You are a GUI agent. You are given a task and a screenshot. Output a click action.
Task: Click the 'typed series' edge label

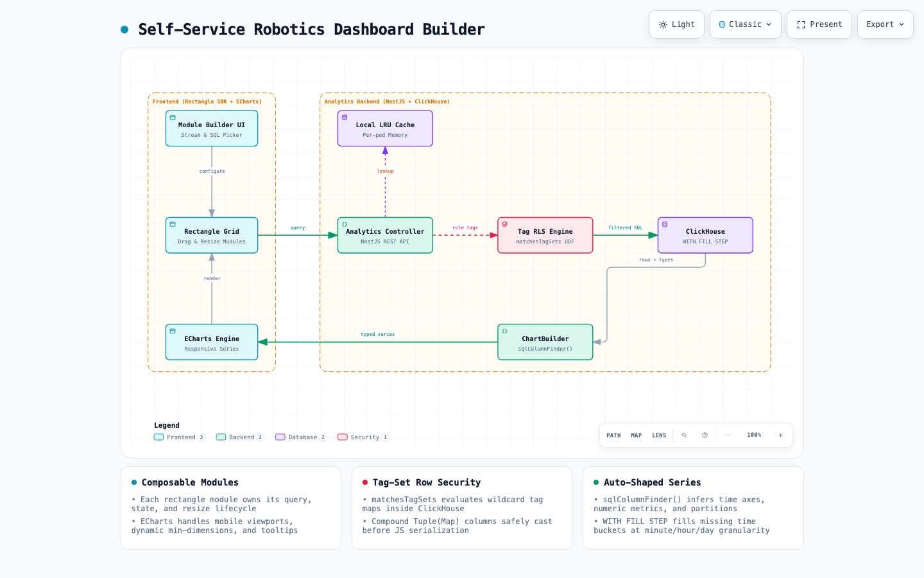(x=378, y=335)
